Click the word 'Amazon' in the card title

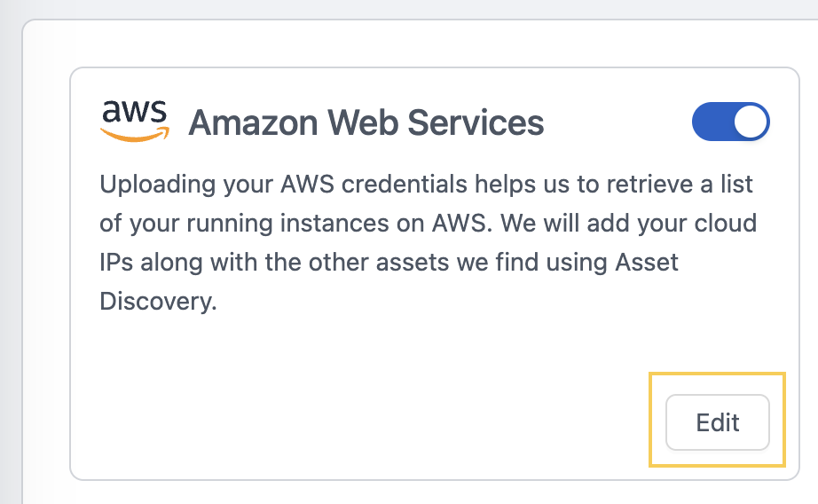click(253, 122)
